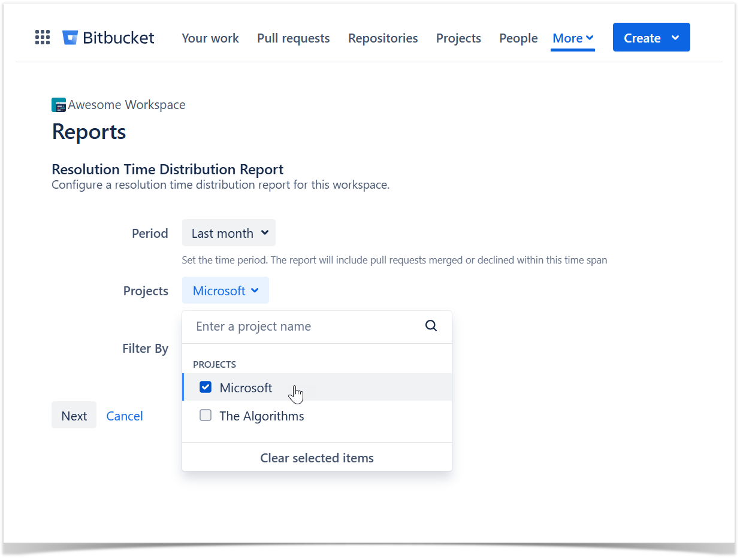Open the Period Last month dropdown

coord(229,233)
